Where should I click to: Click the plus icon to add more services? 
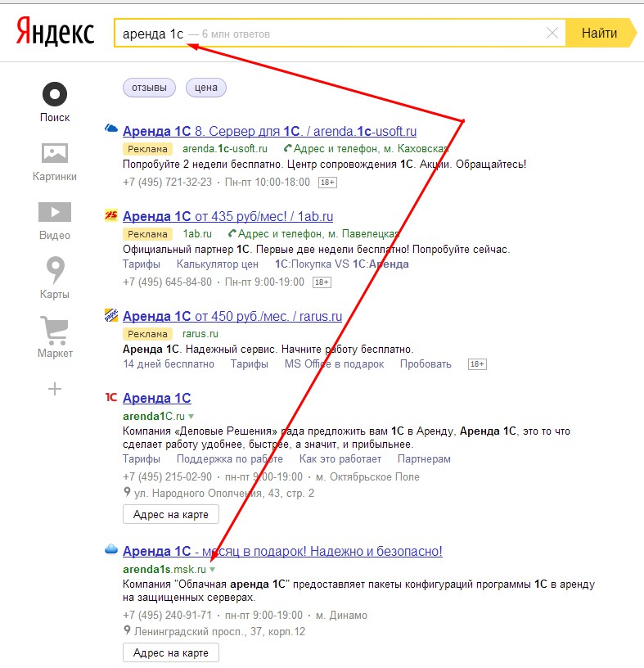coord(55,389)
